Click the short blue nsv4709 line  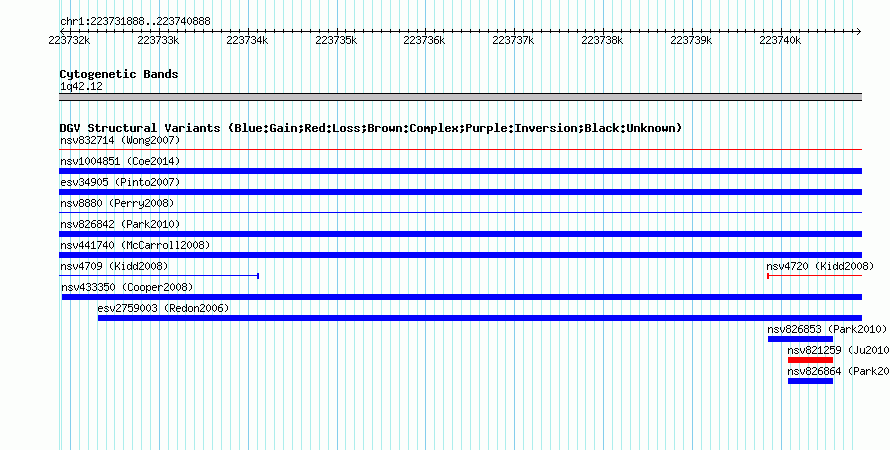tap(159, 276)
